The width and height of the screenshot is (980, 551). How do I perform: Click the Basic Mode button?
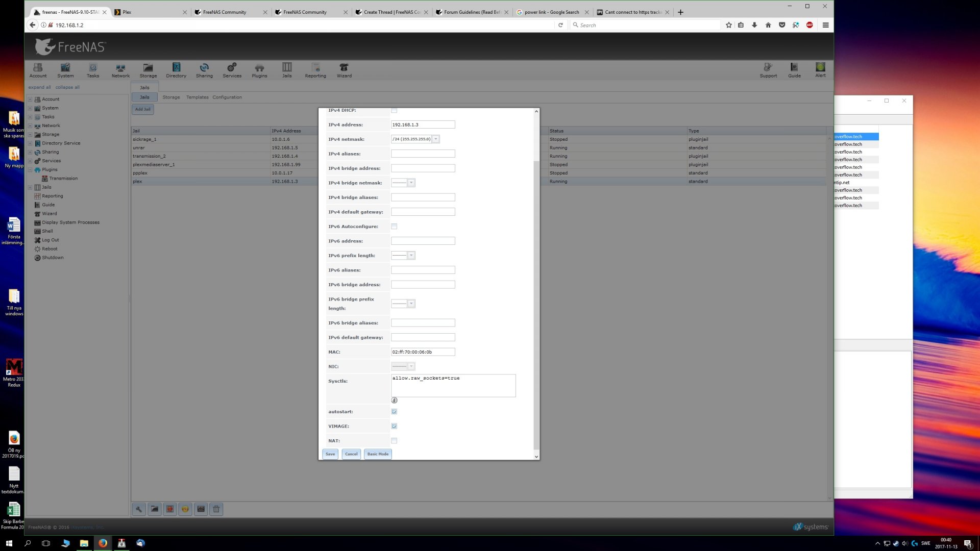(x=378, y=454)
